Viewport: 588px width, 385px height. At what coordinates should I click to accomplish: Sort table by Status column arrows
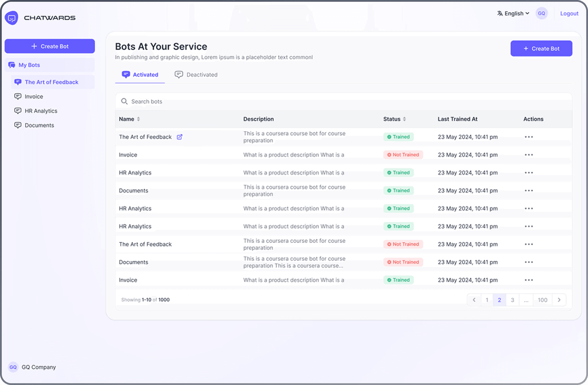point(404,119)
